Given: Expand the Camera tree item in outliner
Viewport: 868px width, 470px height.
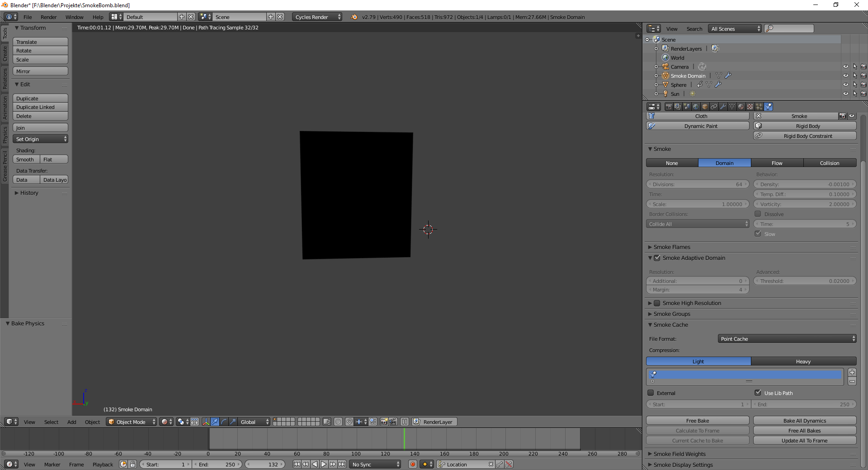Looking at the screenshot, I should coord(656,66).
